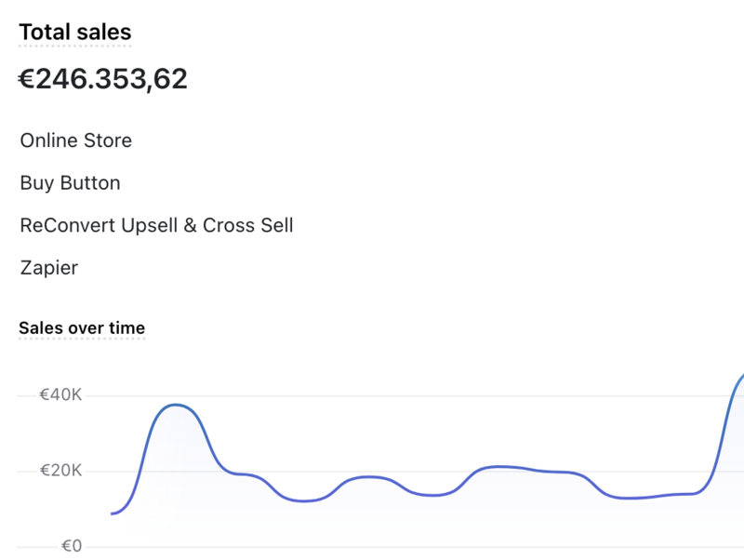Click the €40K axis label

tap(60, 394)
